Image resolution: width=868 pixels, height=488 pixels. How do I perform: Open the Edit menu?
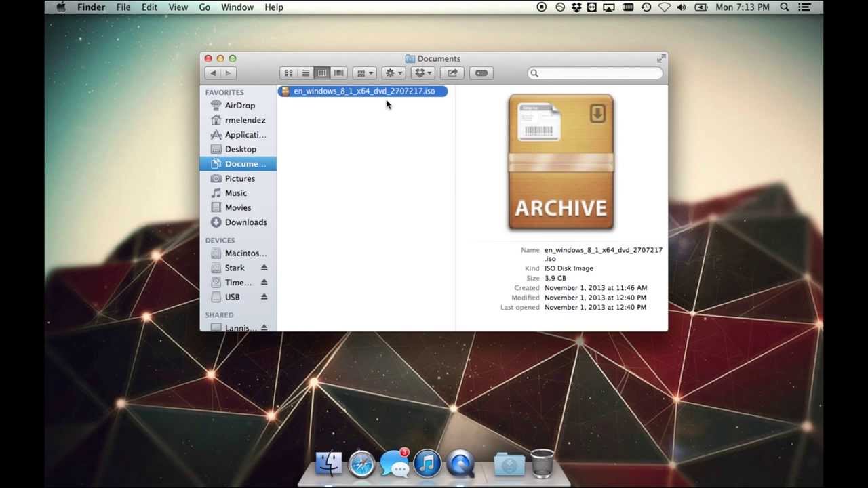(x=149, y=7)
